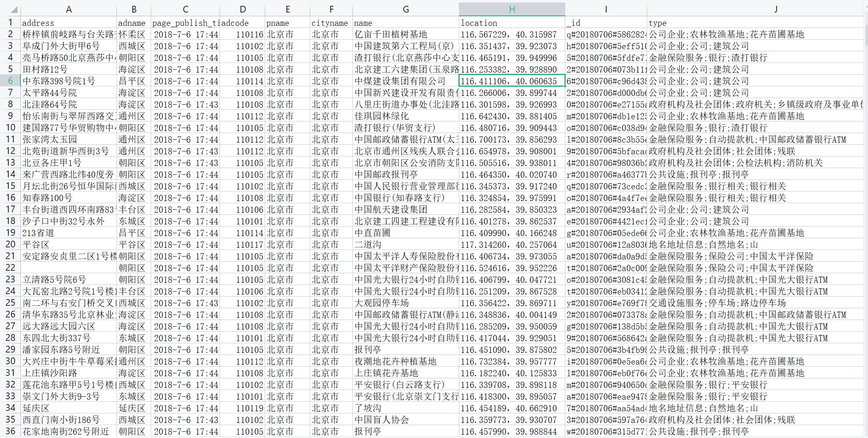Click name cell 了坡沟

click(x=405, y=408)
